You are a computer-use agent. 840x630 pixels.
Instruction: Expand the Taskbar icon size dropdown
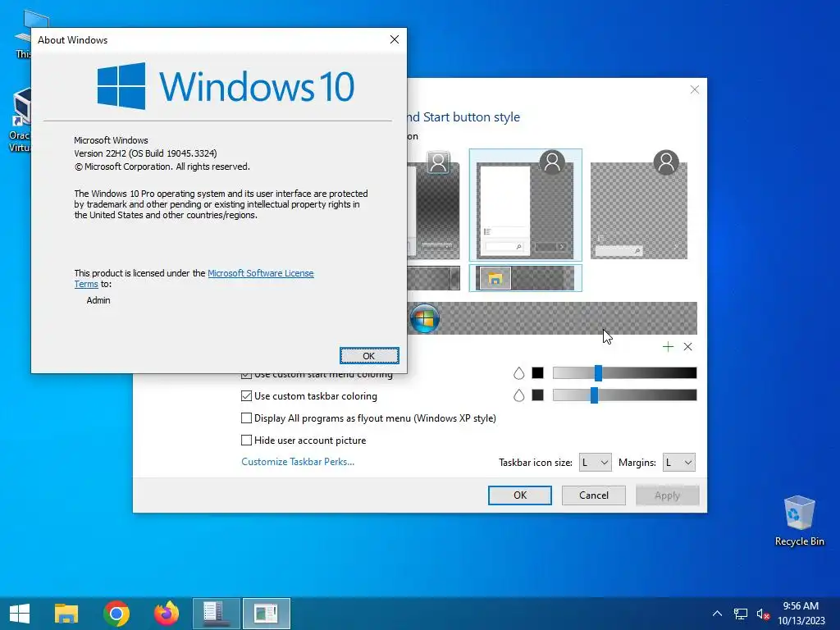pos(596,463)
